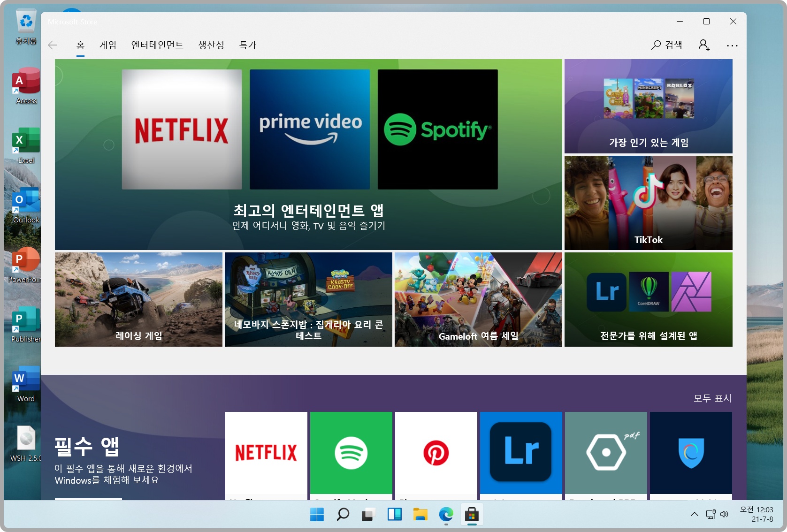Switch to the 엔터테인먼트 tab
The image size is (787, 532).
point(157,45)
